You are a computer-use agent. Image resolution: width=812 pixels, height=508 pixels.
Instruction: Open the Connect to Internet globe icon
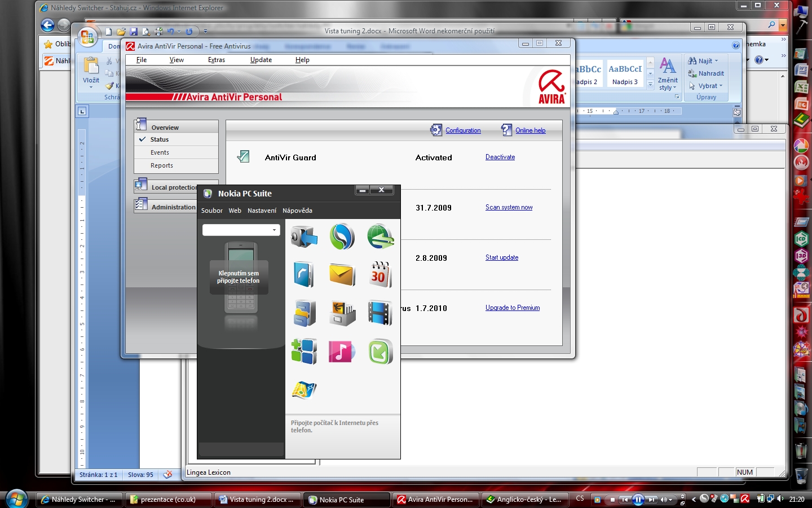tap(380, 237)
